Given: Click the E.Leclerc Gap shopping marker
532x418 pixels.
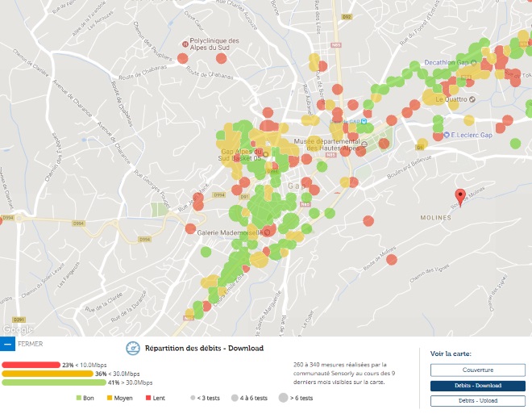Looking at the screenshot, I should pos(445,136).
